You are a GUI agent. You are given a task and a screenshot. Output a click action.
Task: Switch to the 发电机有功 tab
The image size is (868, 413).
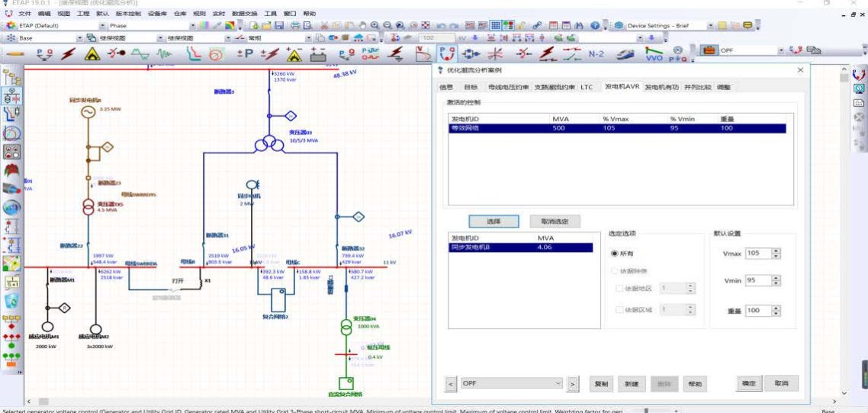(x=661, y=87)
